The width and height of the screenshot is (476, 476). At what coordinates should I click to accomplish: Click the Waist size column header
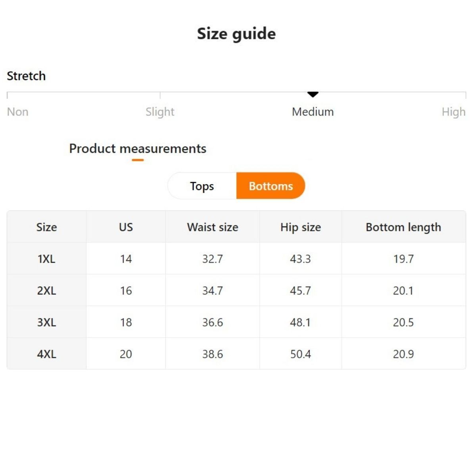click(213, 227)
